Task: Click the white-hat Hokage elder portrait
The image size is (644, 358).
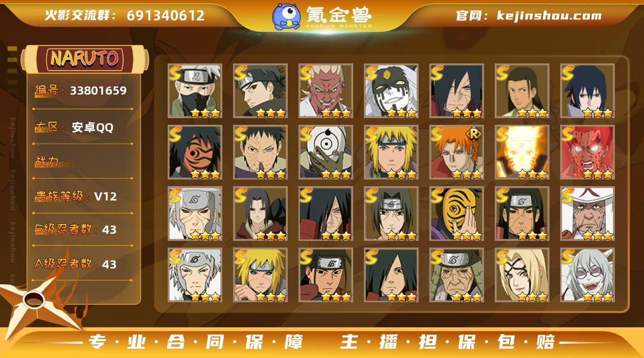Action: tap(587, 214)
